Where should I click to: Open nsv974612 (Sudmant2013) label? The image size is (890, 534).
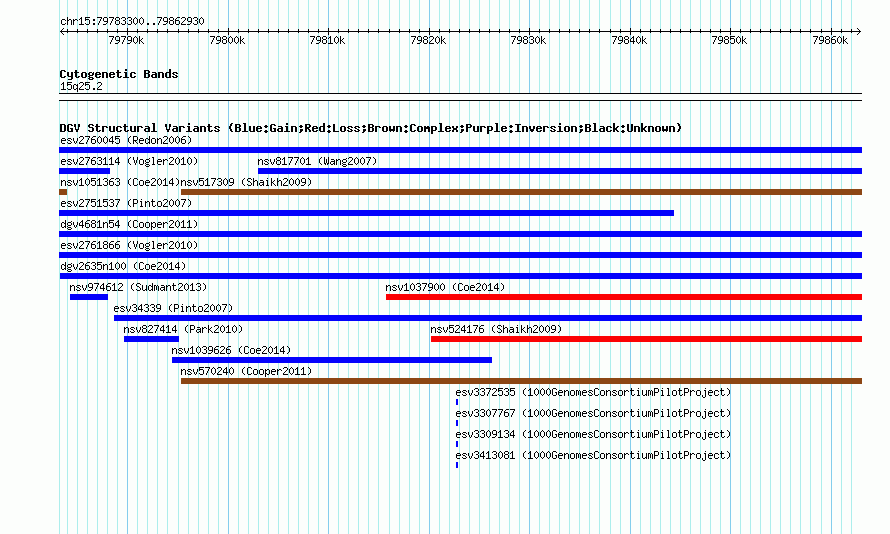(138, 287)
